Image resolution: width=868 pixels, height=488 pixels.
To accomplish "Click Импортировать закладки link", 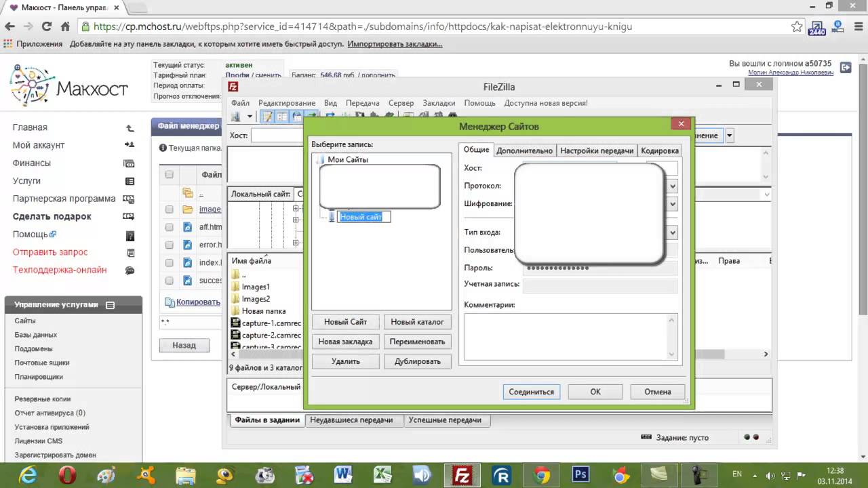I will click(395, 44).
